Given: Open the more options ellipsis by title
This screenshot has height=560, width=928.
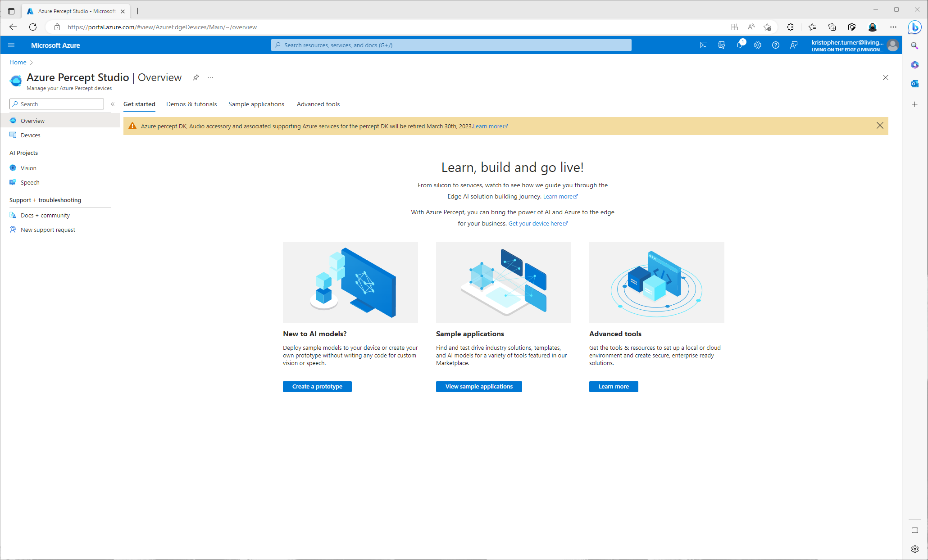Looking at the screenshot, I should click(210, 77).
